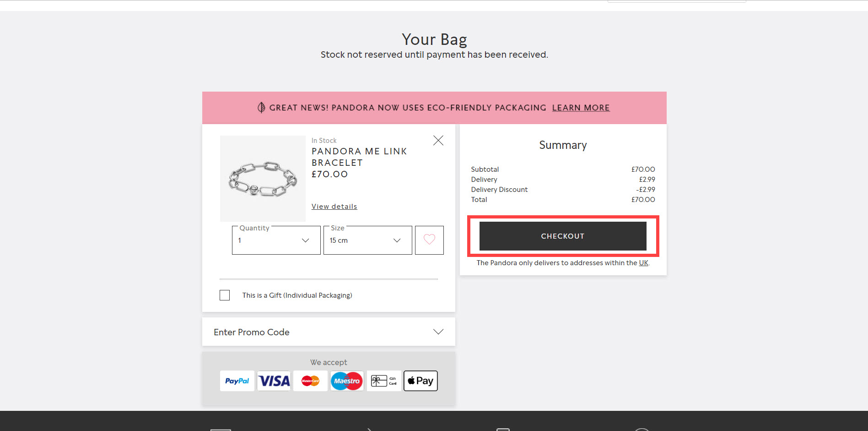Remove the bracelet using the X icon

point(438,141)
